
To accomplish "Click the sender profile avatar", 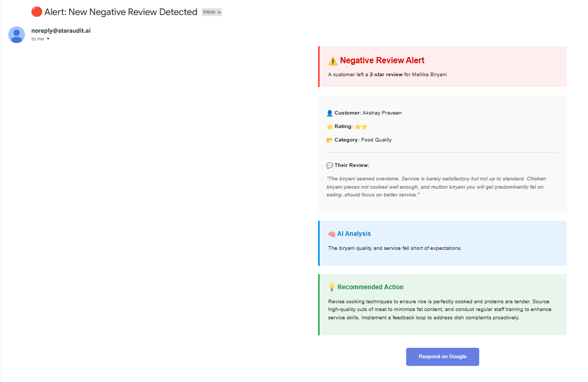I will pyautogui.click(x=17, y=35).
